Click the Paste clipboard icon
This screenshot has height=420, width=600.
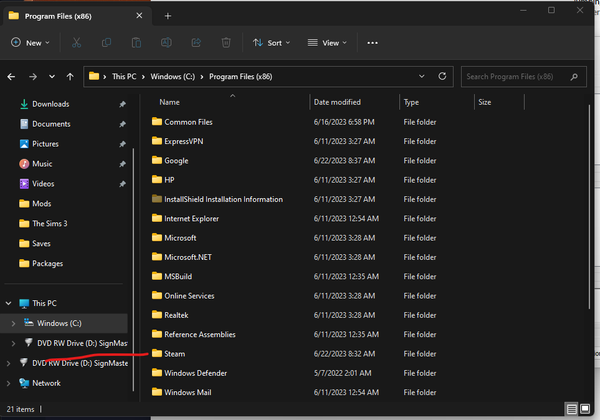pyautogui.click(x=136, y=43)
